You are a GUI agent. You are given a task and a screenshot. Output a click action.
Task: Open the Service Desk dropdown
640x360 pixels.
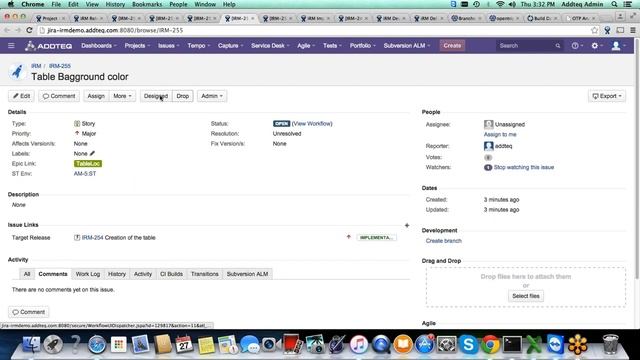click(x=270, y=46)
